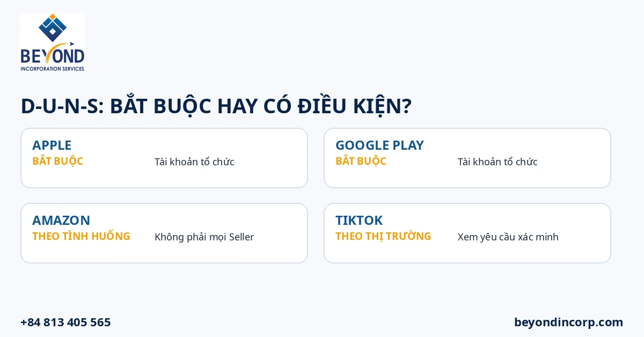Screen dimensions: 644x337
Task: Click the Beyond diamond logo icon
Action: (x=53, y=28)
